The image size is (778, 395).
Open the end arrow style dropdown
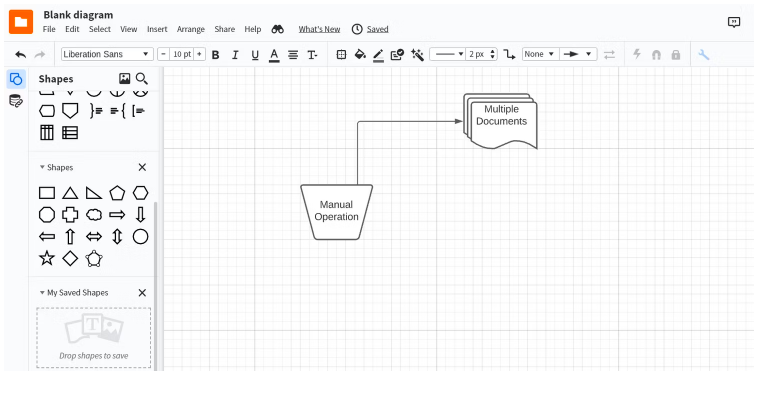point(579,54)
